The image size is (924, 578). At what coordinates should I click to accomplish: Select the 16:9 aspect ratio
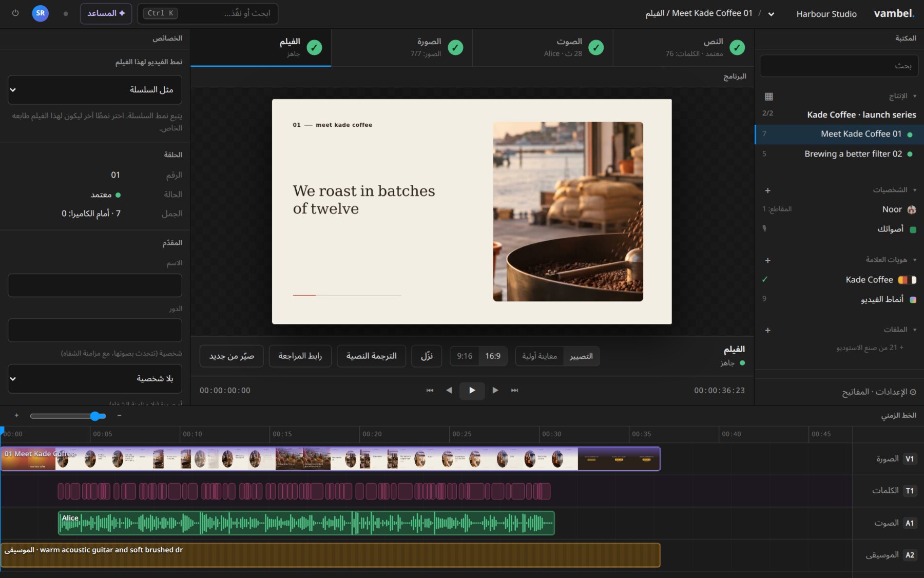pos(493,356)
